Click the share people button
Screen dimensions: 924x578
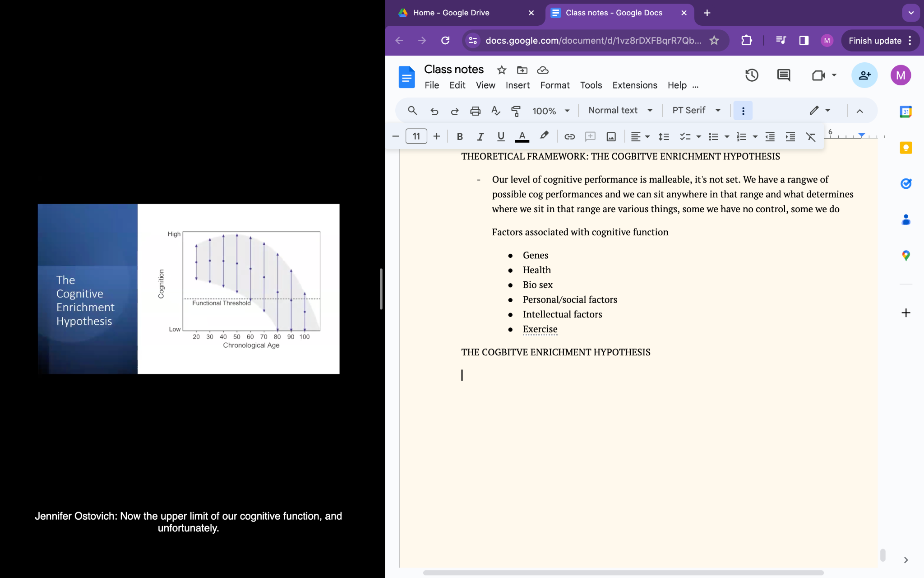(864, 75)
